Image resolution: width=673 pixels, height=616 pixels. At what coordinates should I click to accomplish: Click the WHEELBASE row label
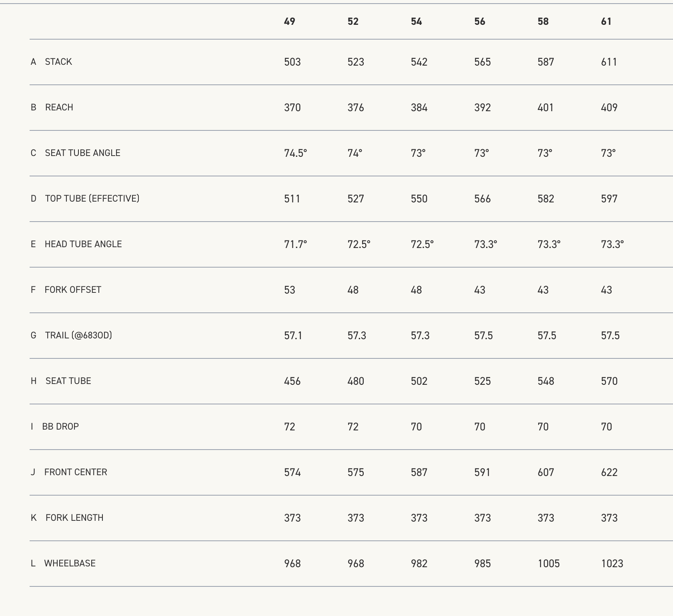click(70, 564)
